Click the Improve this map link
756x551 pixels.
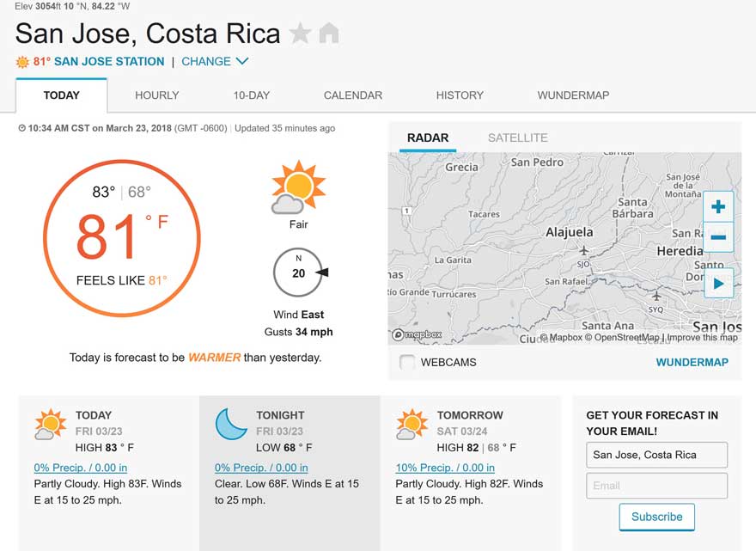703,337
